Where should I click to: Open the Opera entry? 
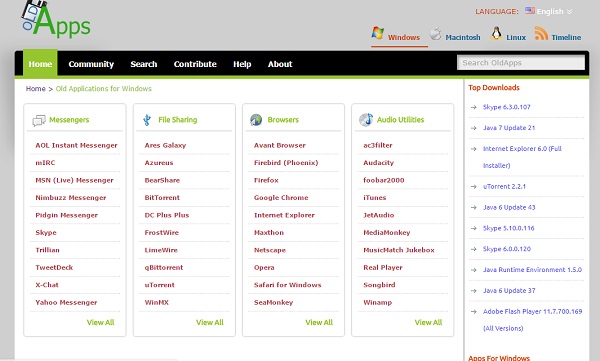pos(264,268)
